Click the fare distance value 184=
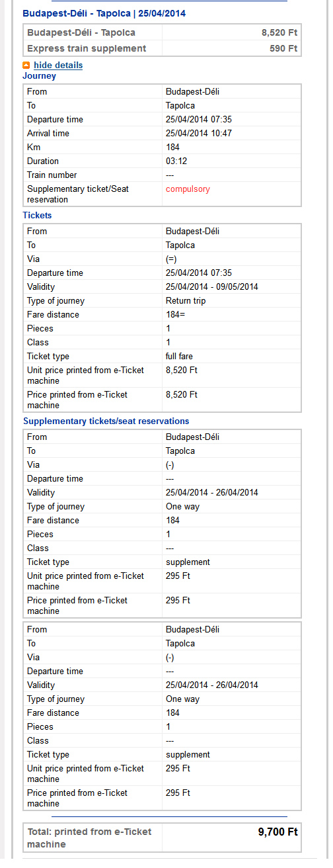The image size is (333, 868). (x=175, y=314)
